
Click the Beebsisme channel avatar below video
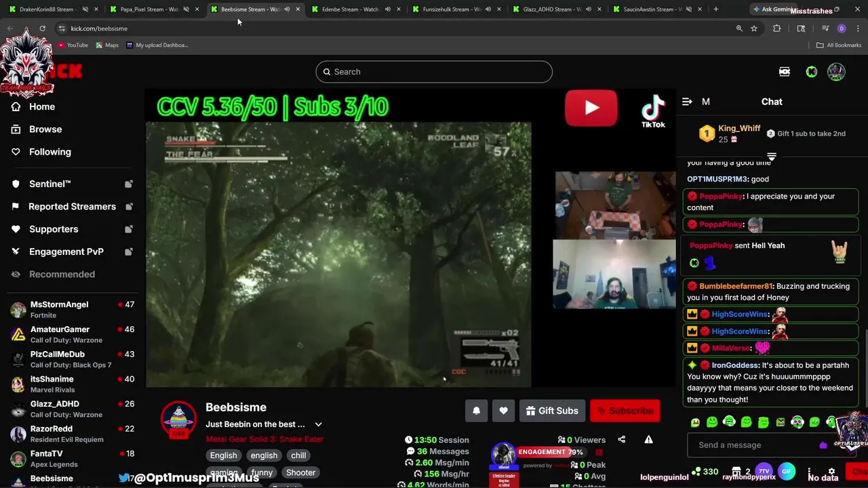click(x=178, y=419)
